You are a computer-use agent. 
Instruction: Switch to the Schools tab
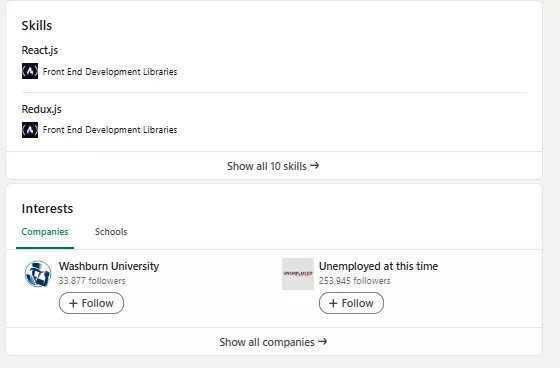pyautogui.click(x=111, y=232)
